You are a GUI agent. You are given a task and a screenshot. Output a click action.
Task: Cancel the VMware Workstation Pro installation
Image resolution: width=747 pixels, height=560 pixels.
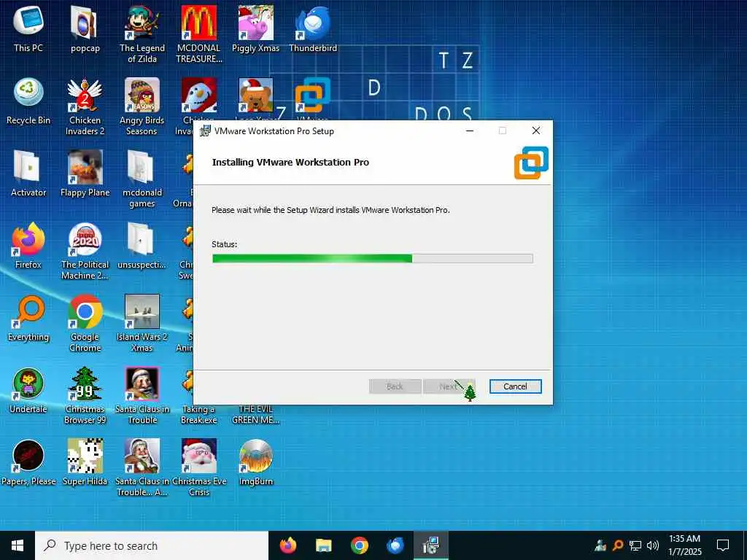515,386
